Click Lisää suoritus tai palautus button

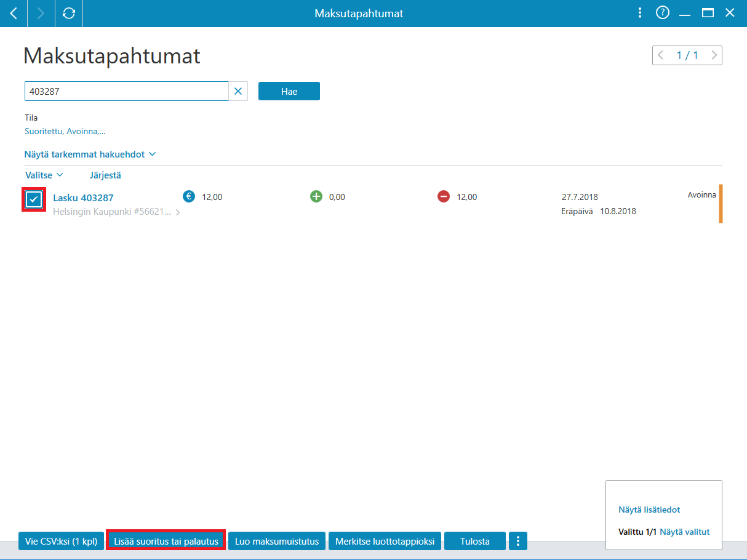[x=166, y=542]
